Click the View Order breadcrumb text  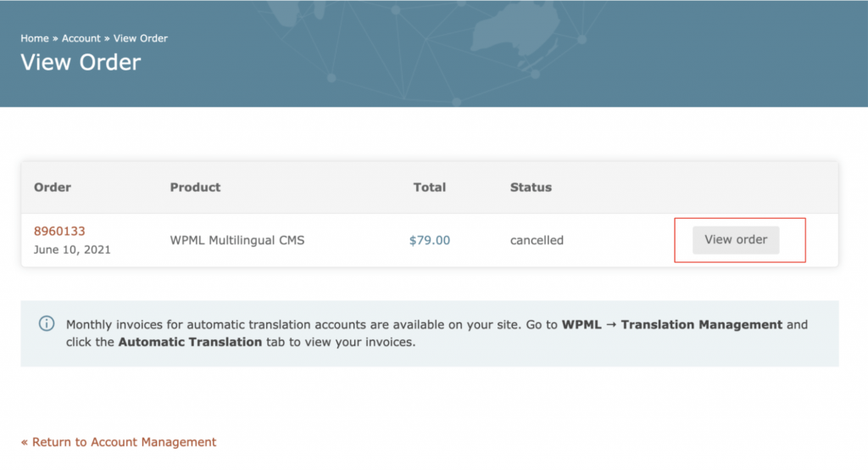[140, 38]
